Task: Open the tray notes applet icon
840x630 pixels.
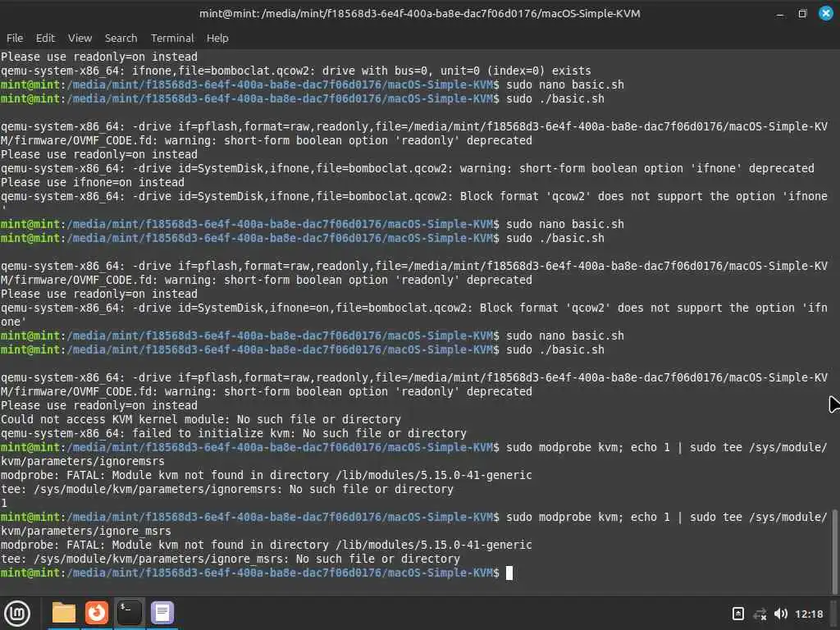Action: 737,614
